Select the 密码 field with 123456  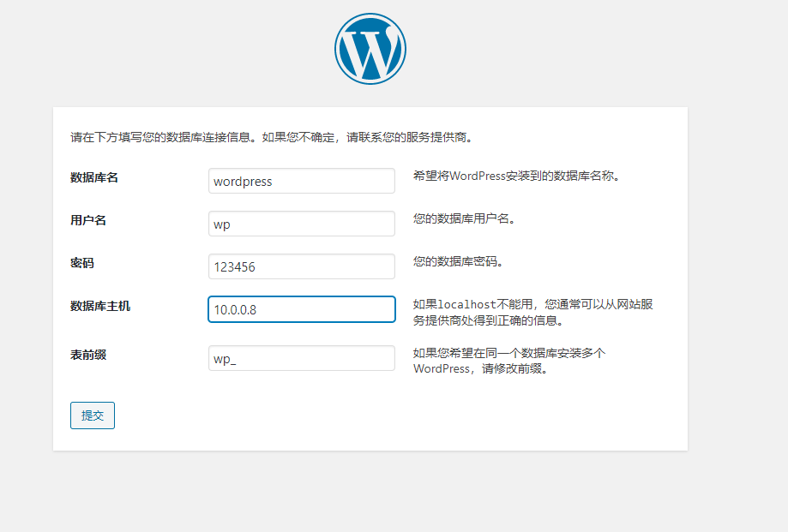click(302, 266)
